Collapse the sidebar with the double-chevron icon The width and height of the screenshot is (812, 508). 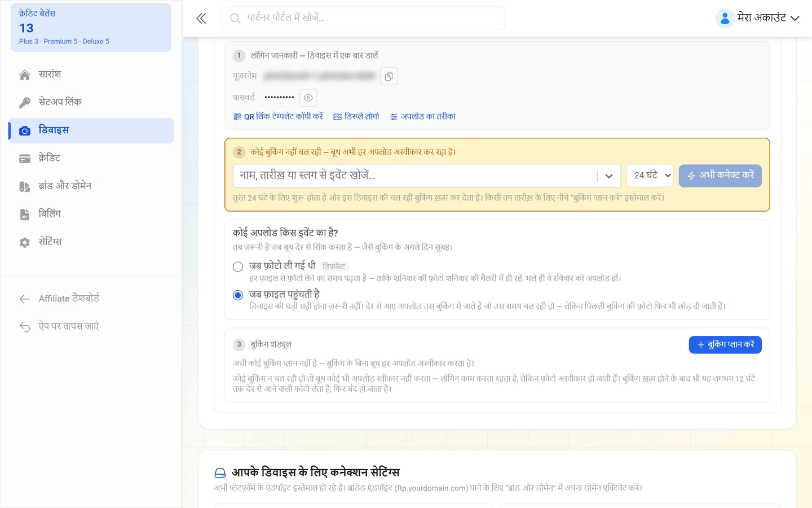pyautogui.click(x=201, y=19)
